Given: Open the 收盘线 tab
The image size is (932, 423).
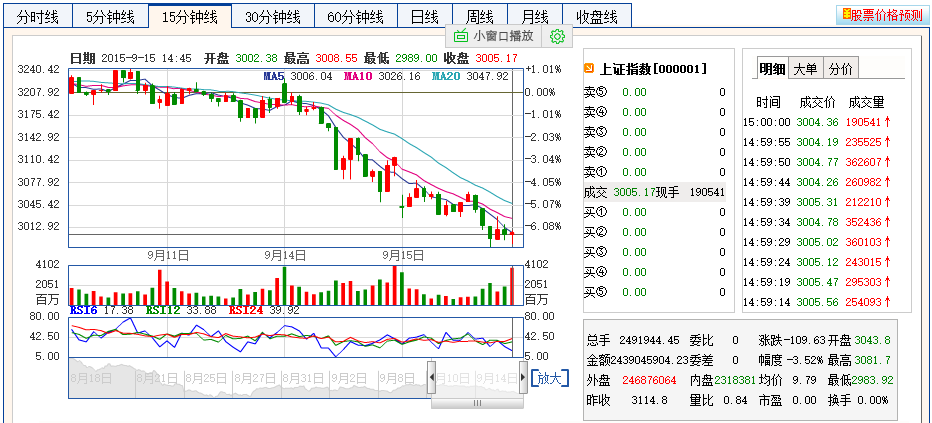Looking at the screenshot, I should click(x=597, y=16).
